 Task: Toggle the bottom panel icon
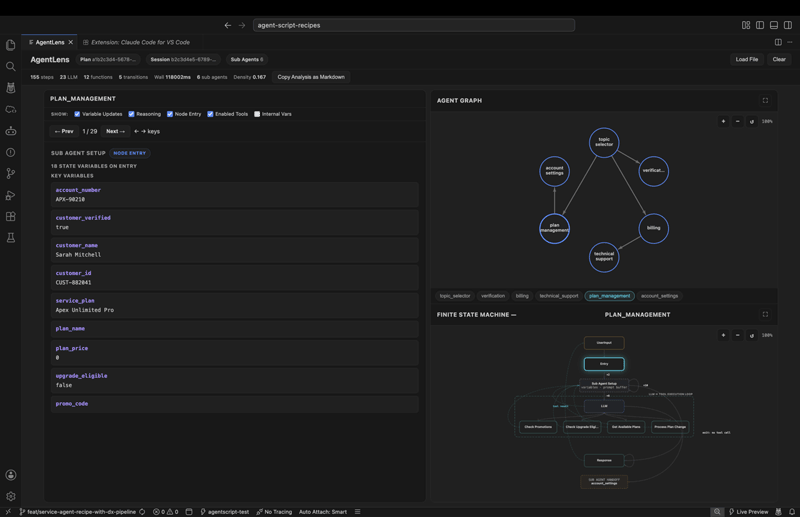coord(774,25)
